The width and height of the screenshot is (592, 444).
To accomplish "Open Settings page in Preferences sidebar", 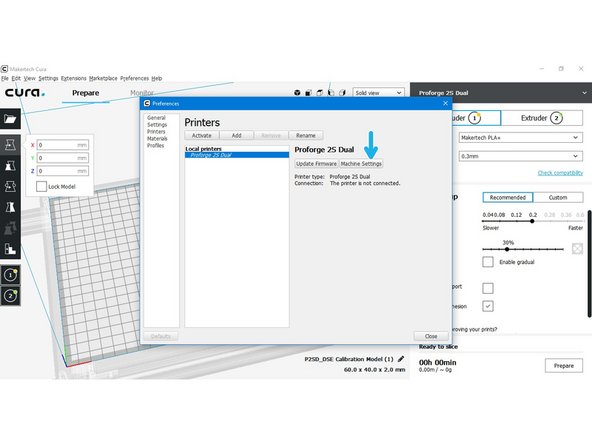I will (x=157, y=125).
